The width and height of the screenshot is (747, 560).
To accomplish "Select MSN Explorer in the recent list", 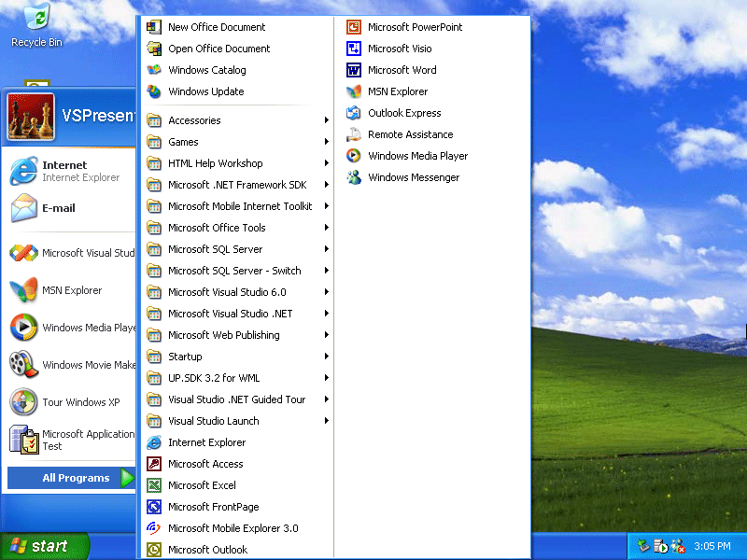I will coord(70,290).
